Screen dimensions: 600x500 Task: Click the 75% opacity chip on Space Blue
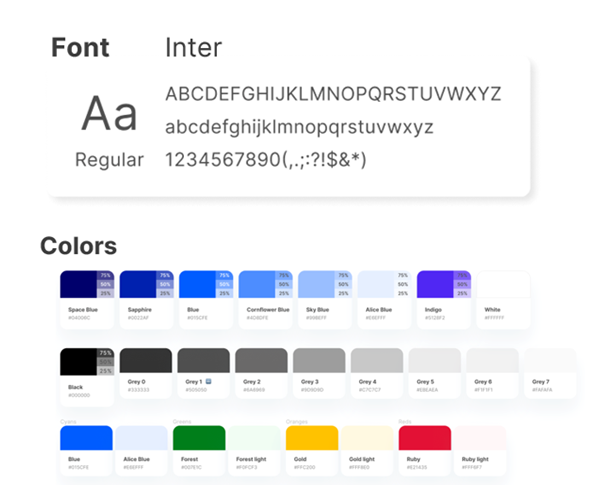[x=105, y=275]
